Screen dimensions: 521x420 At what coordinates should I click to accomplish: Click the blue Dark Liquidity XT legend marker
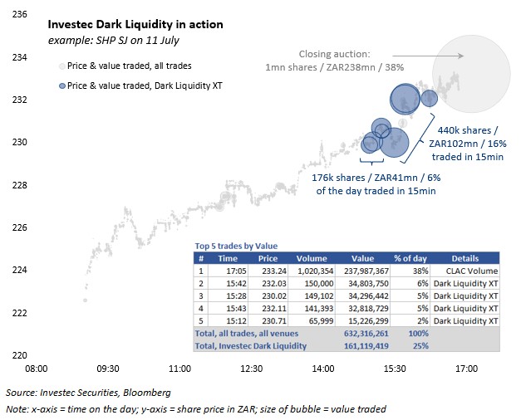coord(62,86)
